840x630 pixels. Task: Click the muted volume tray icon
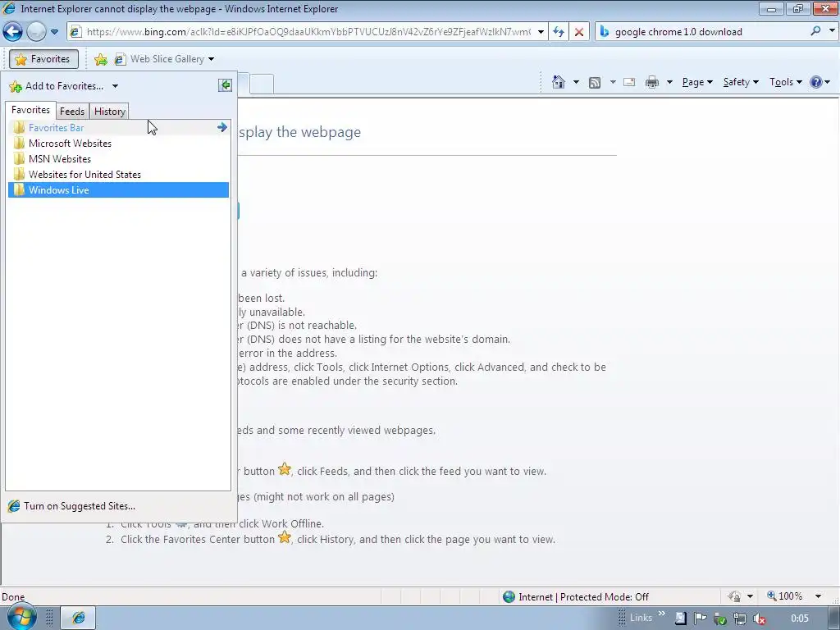tap(759, 619)
